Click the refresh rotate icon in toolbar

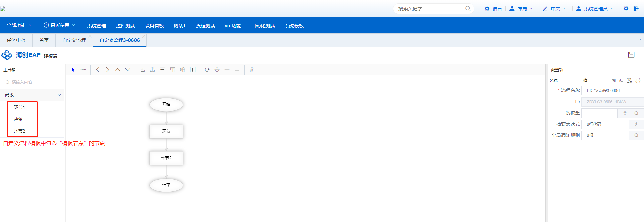207,70
